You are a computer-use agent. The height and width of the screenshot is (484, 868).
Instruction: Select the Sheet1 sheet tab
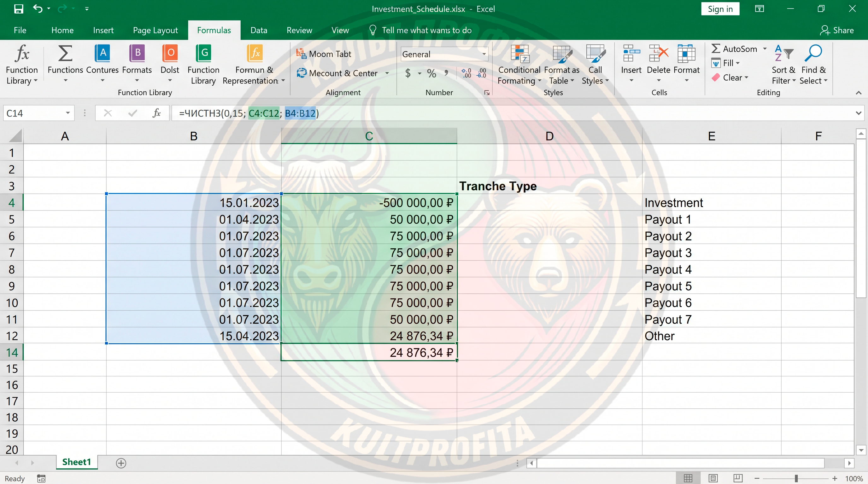click(x=77, y=462)
